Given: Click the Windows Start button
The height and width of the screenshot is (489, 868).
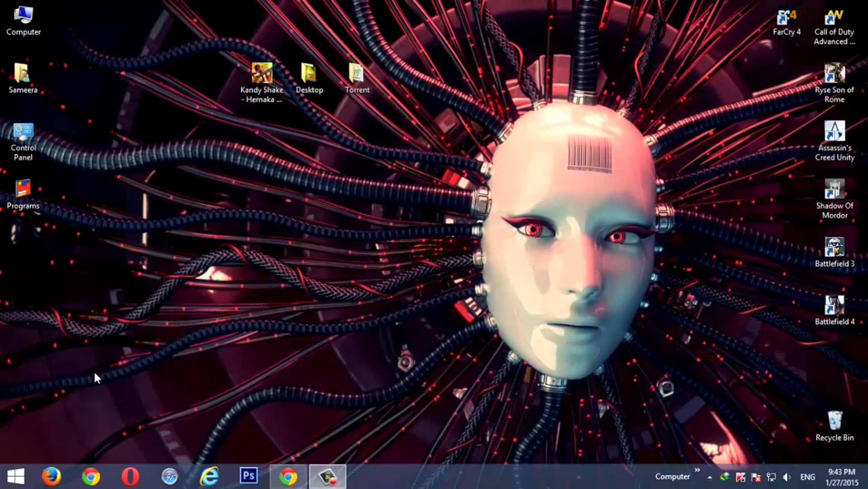Looking at the screenshot, I should 16,476.
